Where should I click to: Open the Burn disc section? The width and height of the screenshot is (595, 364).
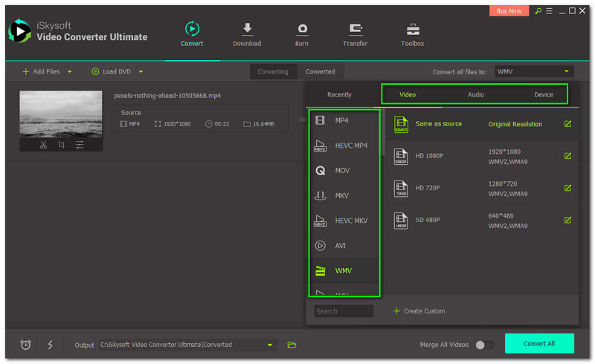302,34
